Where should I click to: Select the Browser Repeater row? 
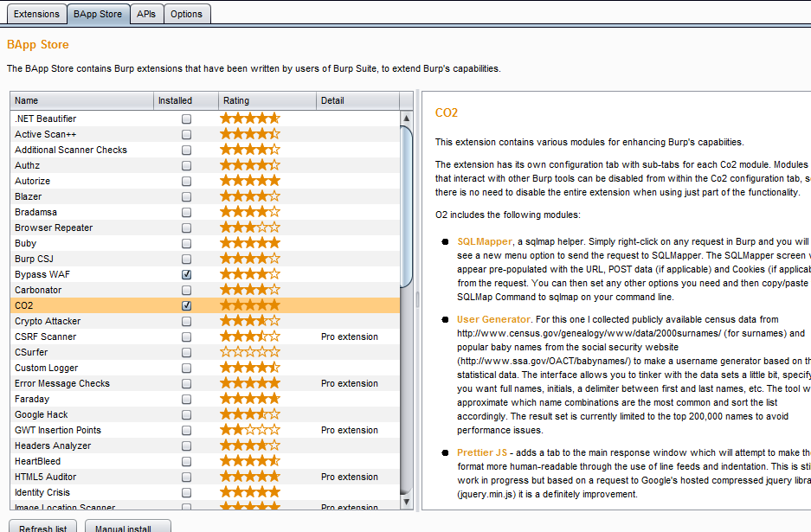point(205,228)
